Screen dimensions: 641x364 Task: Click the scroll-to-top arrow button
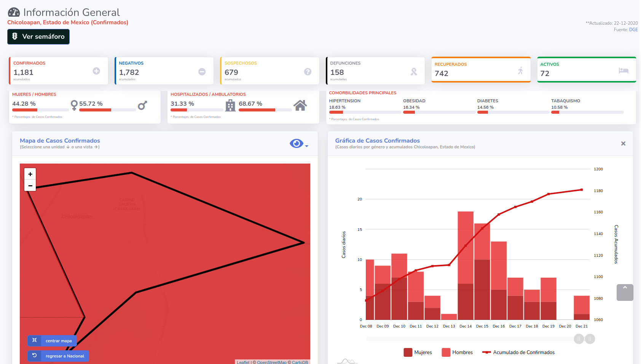coord(625,292)
